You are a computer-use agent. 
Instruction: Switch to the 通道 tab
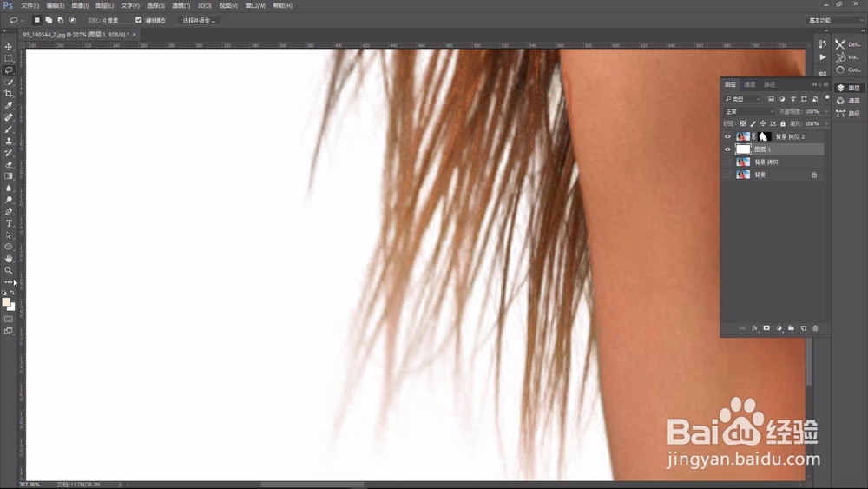[x=750, y=85]
